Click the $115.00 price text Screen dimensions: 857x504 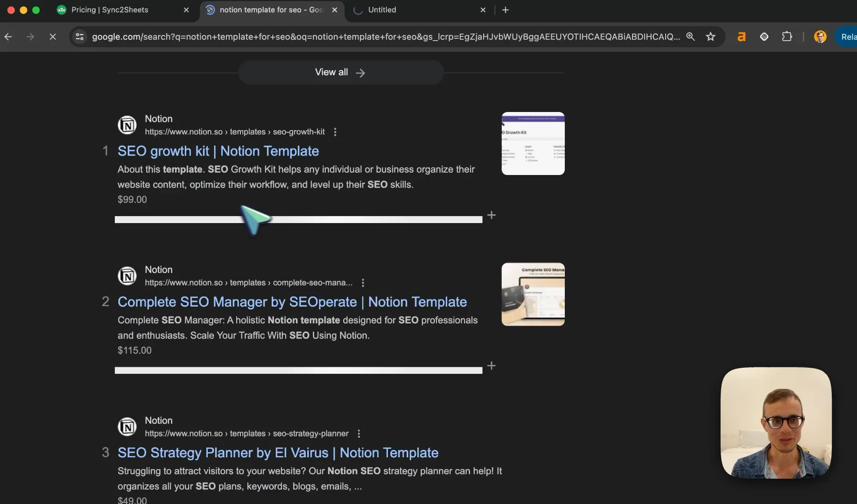click(x=134, y=350)
